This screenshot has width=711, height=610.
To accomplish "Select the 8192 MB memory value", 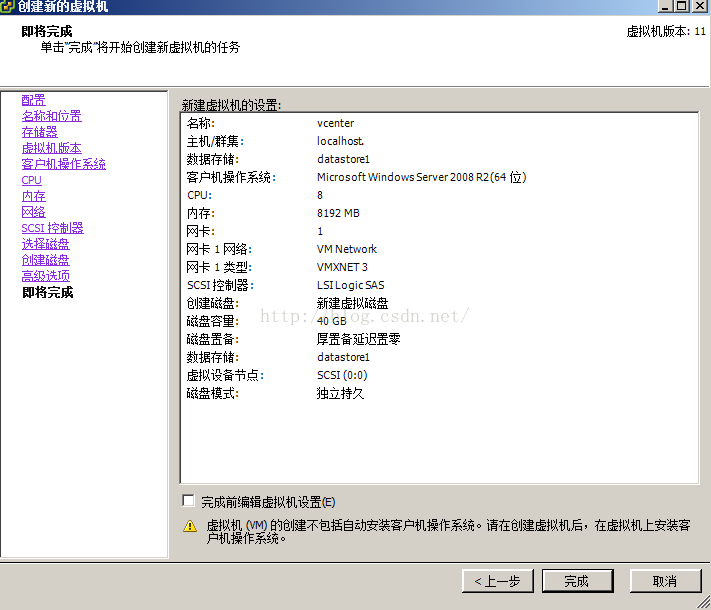I will click(x=338, y=213).
